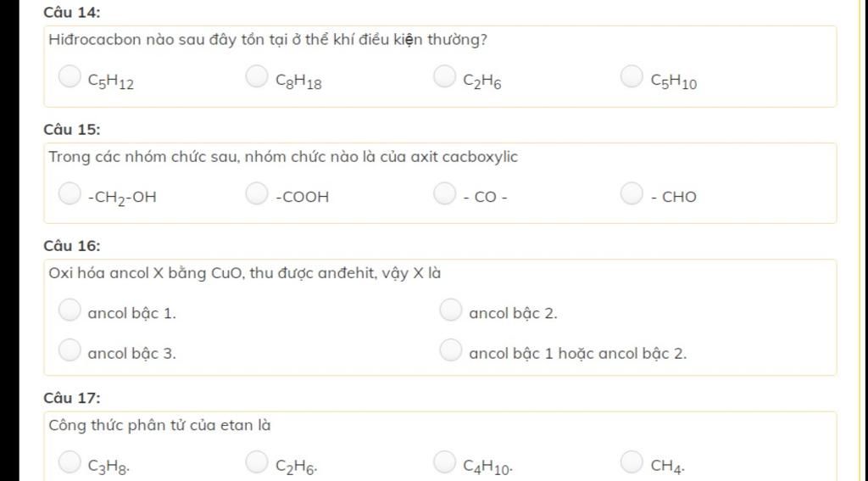868x481 pixels.
Task: Choose C2H6. in Câu 17
Action: pos(257,461)
